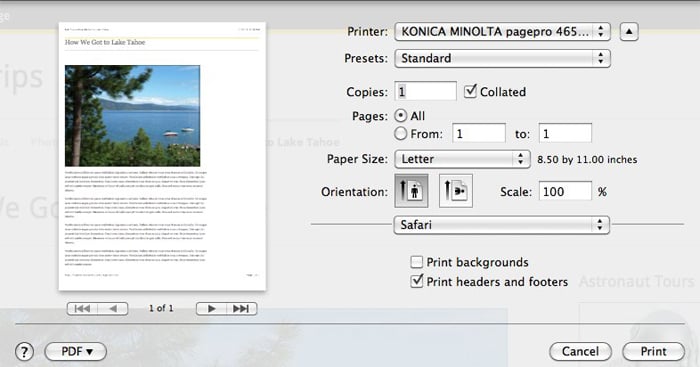Open the Presets dropdown showing Standard

[x=502, y=58]
